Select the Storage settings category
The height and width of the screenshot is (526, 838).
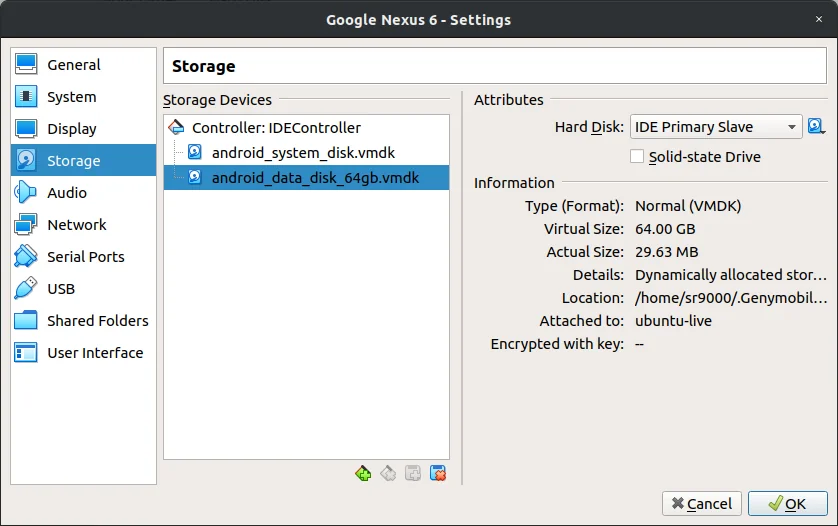(83, 160)
